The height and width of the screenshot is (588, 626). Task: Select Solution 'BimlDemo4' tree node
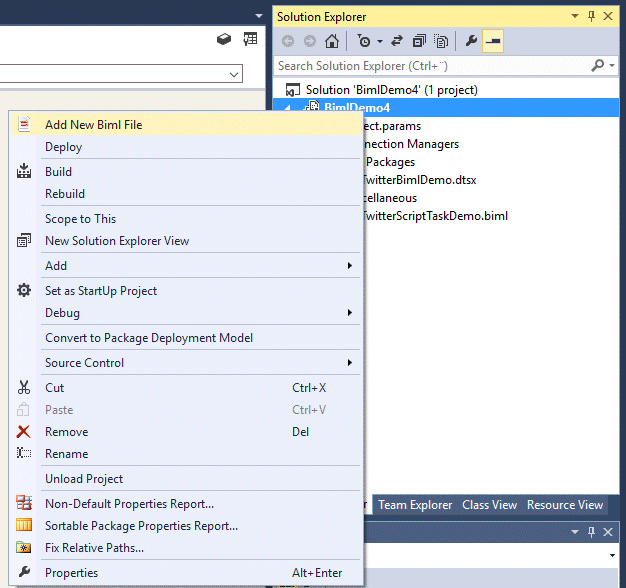tap(391, 90)
